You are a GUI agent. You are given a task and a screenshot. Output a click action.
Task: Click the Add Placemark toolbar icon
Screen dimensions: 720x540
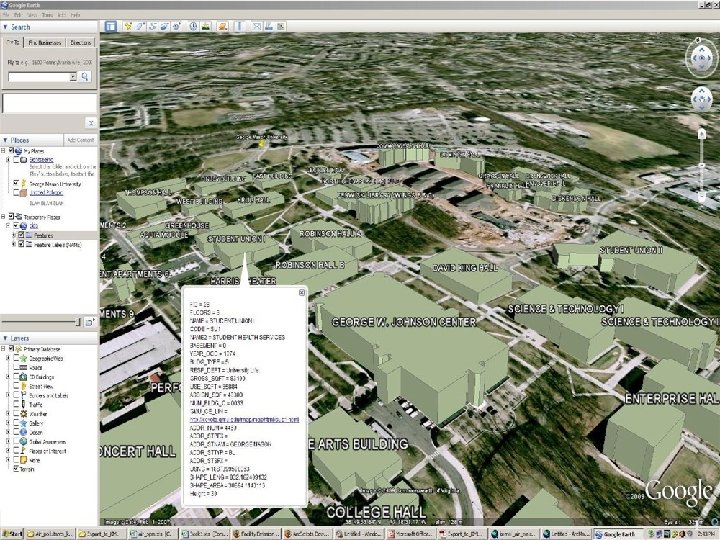(x=128, y=27)
